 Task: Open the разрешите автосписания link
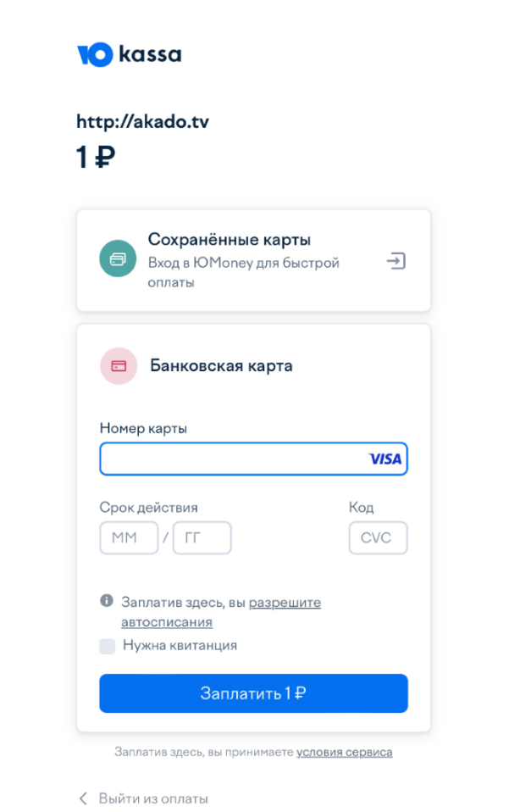pyautogui.click(x=221, y=612)
